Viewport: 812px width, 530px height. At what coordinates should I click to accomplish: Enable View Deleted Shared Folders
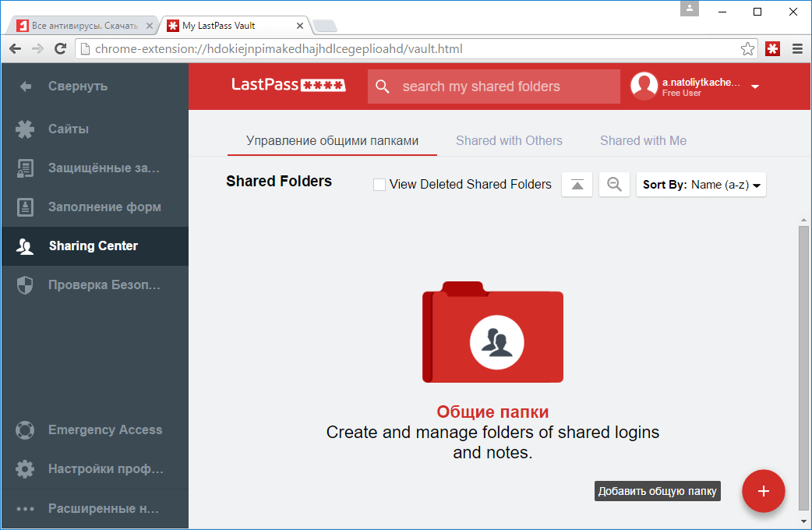[x=380, y=185]
